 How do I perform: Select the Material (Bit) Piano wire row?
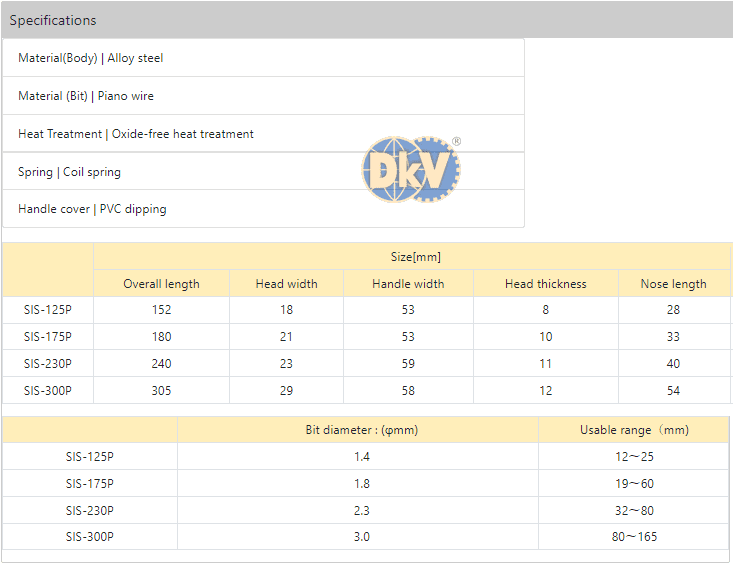point(86,96)
